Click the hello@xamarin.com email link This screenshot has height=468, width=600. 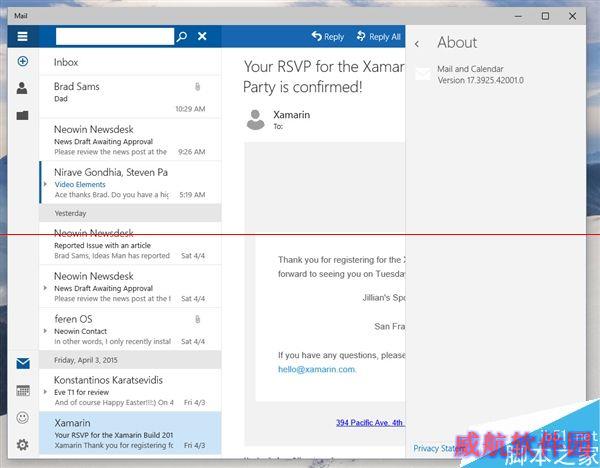tap(317, 369)
